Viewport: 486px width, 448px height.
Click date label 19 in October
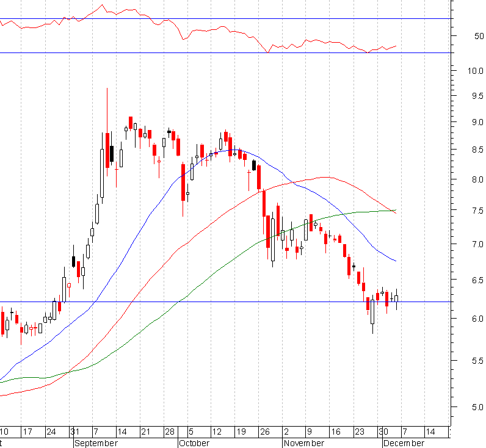(241, 432)
